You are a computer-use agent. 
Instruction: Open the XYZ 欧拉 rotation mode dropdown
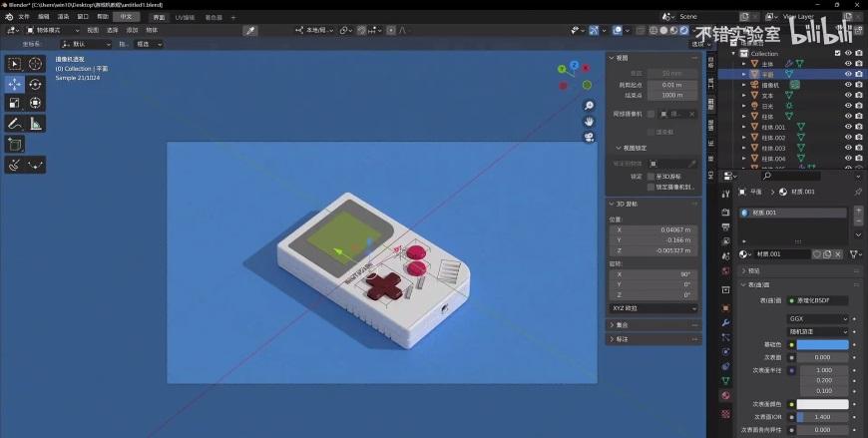pyautogui.click(x=653, y=308)
